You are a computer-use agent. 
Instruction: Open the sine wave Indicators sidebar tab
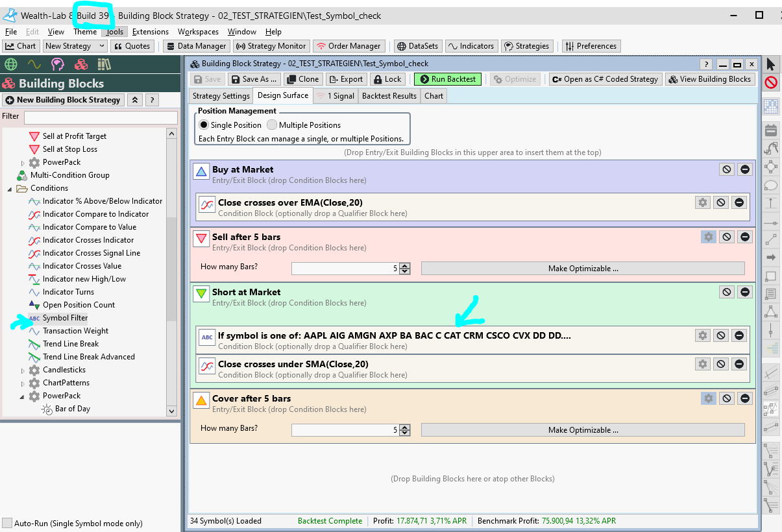[x=34, y=64]
